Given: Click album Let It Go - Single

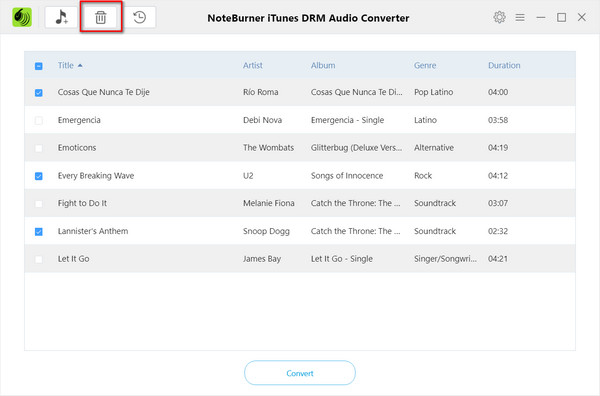Looking at the screenshot, I should point(342,259).
